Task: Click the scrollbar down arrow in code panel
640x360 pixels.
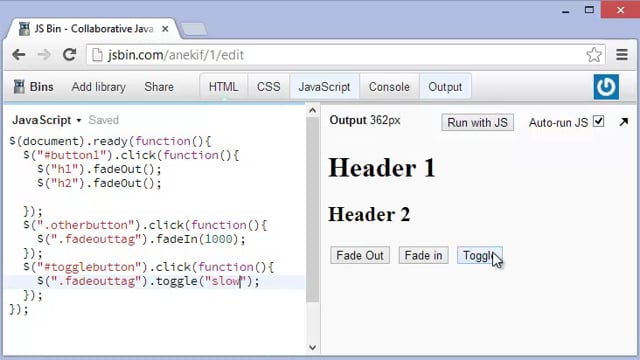Action: tap(313, 347)
